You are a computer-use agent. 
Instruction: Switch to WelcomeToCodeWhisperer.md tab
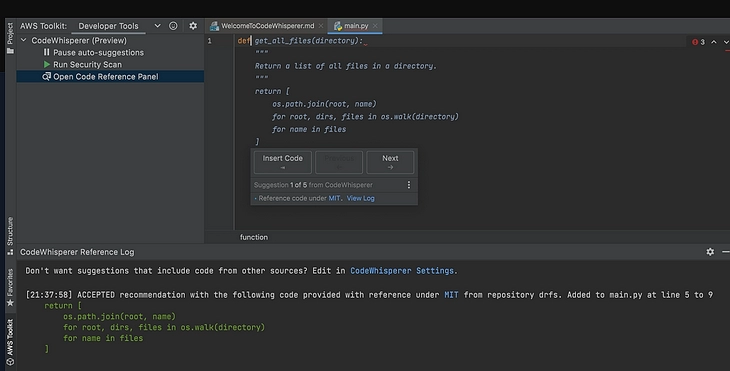click(x=267, y=26)
